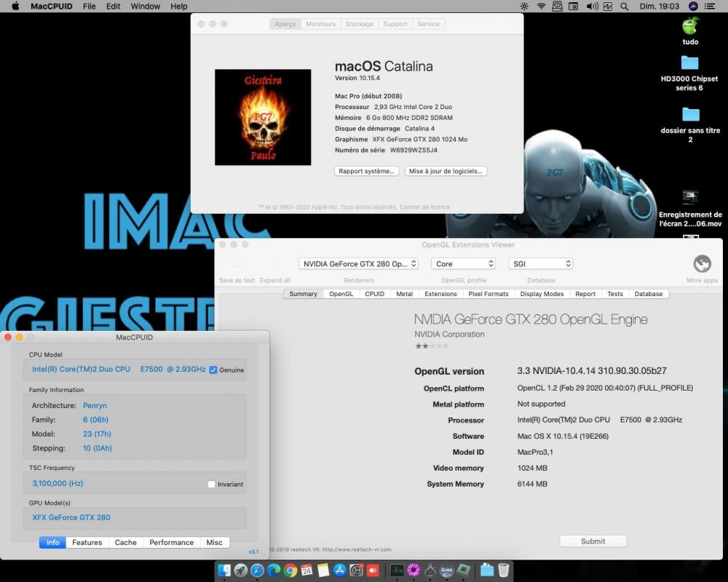Open Notes icon in the dock
Image resolution: width=728 pixels, height=582 pixels.
[x=323, y=570]
